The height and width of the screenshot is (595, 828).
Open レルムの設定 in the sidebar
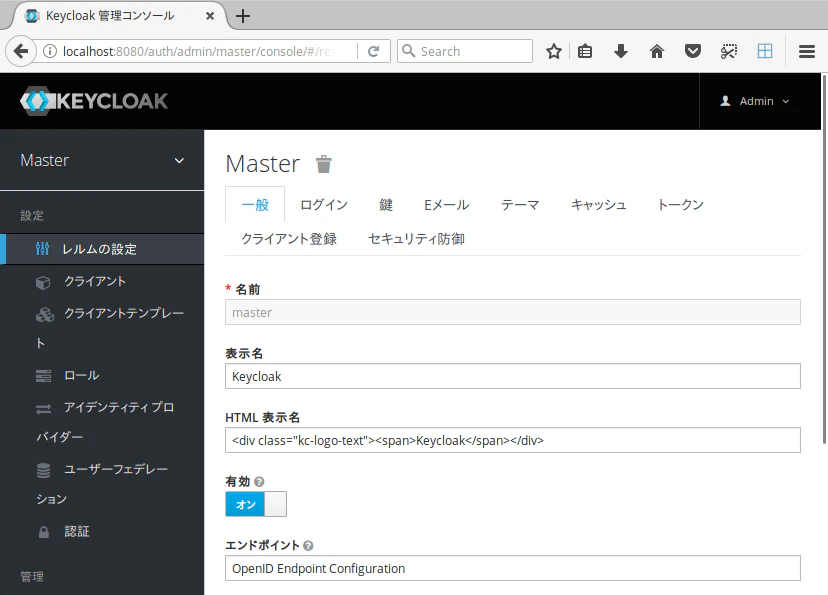coord(102,249)
